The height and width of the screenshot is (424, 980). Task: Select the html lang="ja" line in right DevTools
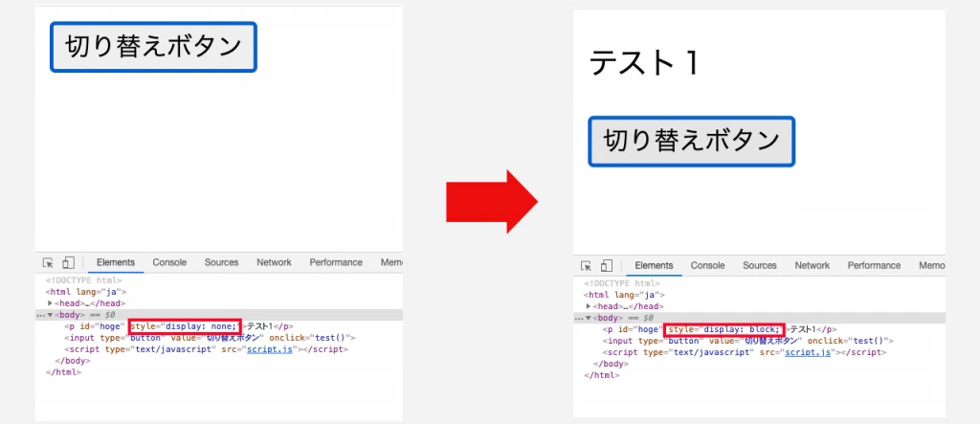pyautogui.click(x=625, y=295)
